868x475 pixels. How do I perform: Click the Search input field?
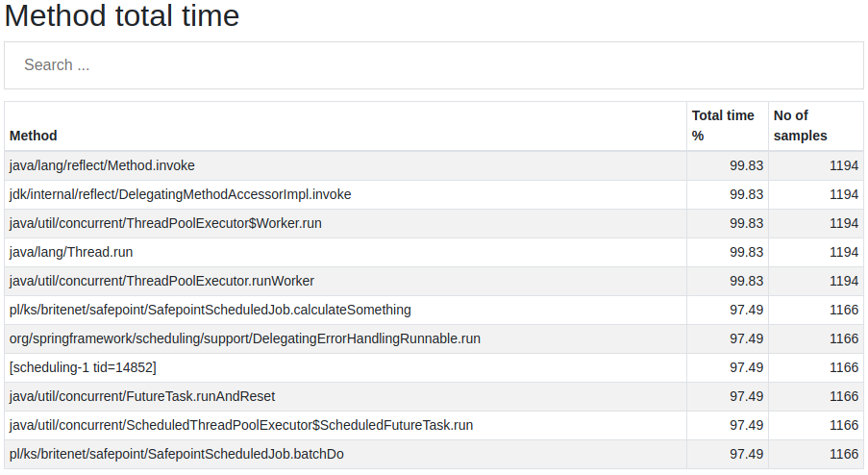(x=434, y=65)
